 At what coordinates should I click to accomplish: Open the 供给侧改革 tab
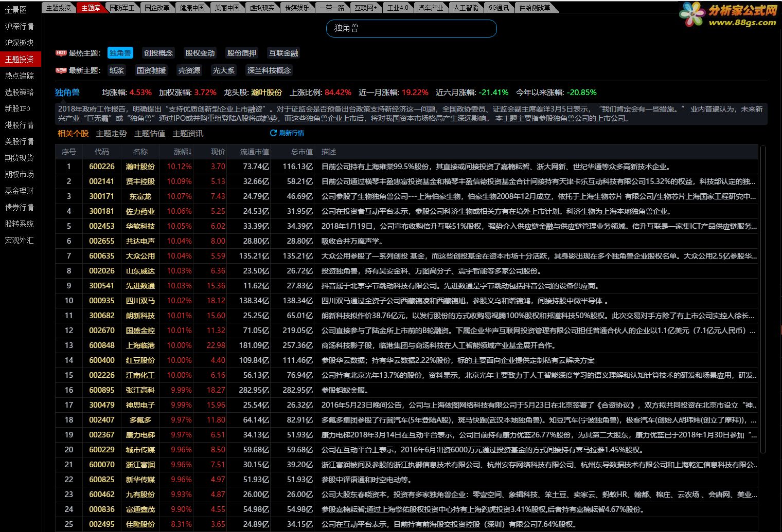click(535, 8)
